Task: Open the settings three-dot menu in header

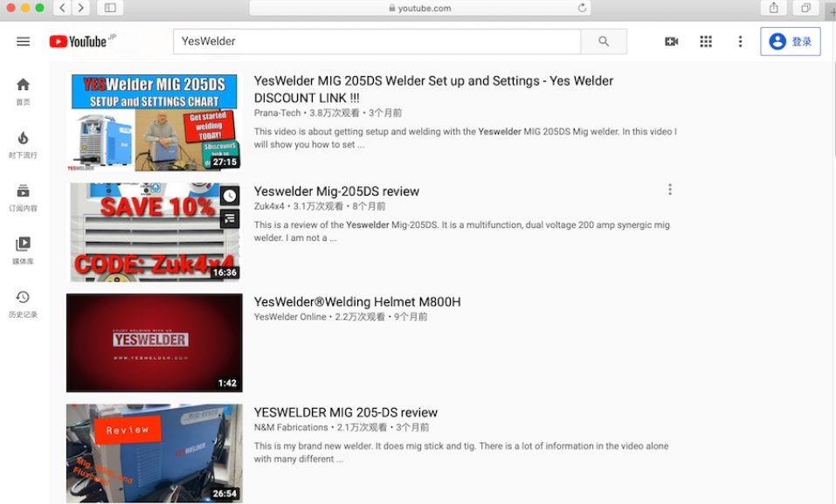Action: coord(740,41)
